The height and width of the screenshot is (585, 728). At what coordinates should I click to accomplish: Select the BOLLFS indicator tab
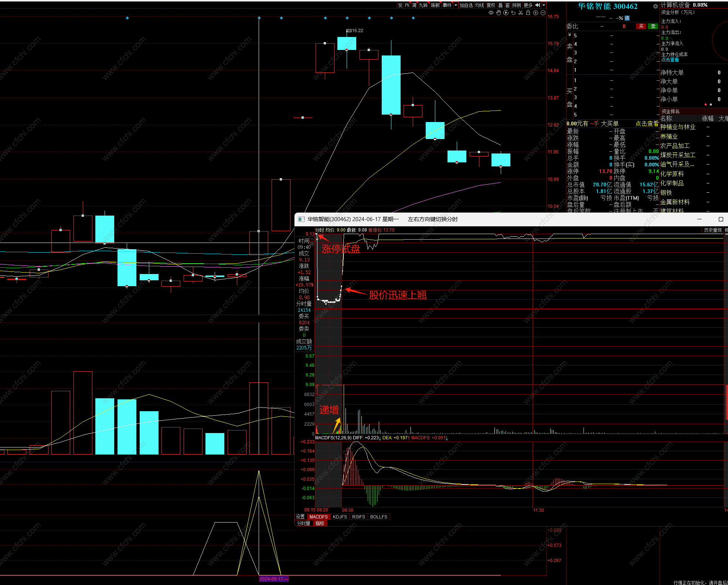coord(378,517)
